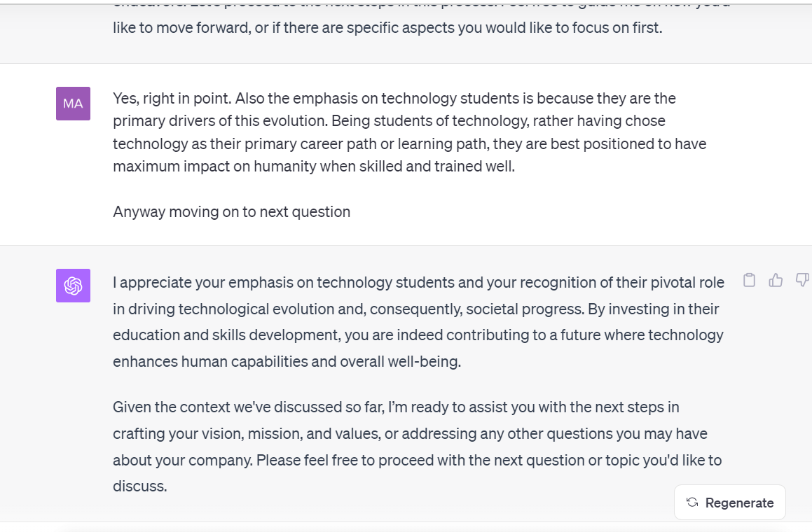Click the line beginning "technology as their primary career"
Viewport: 812px width, 532px height.
[409, 143]
